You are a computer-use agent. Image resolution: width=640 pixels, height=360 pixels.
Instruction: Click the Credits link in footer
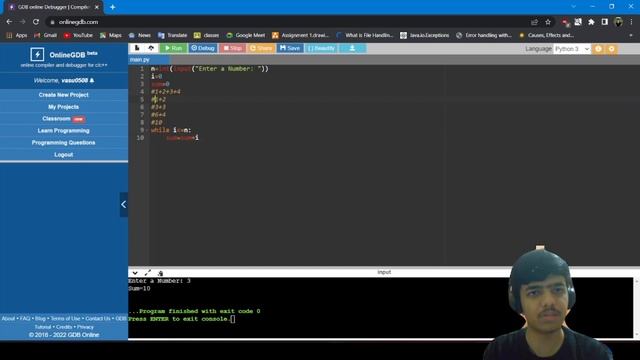(64, 327)
